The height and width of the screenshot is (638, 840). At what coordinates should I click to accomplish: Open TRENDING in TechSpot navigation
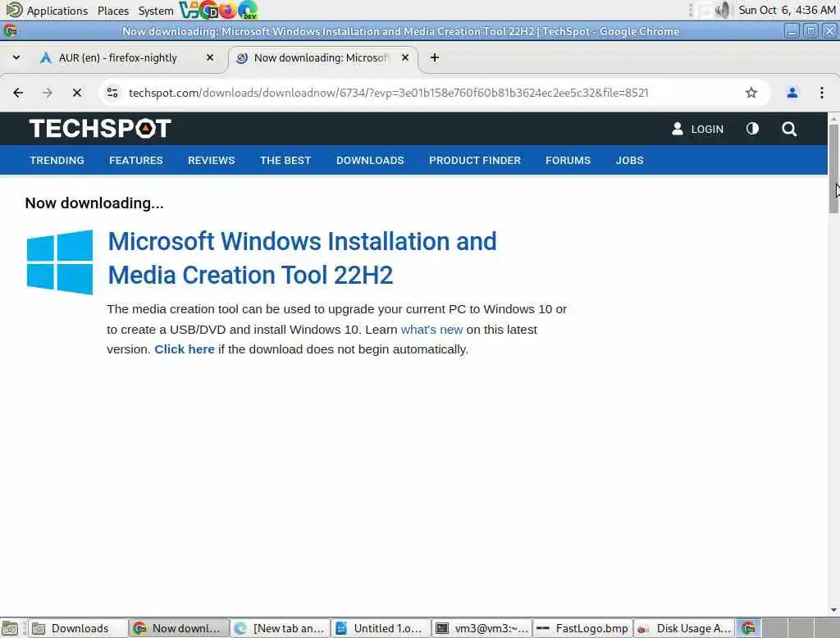point(57,160)
